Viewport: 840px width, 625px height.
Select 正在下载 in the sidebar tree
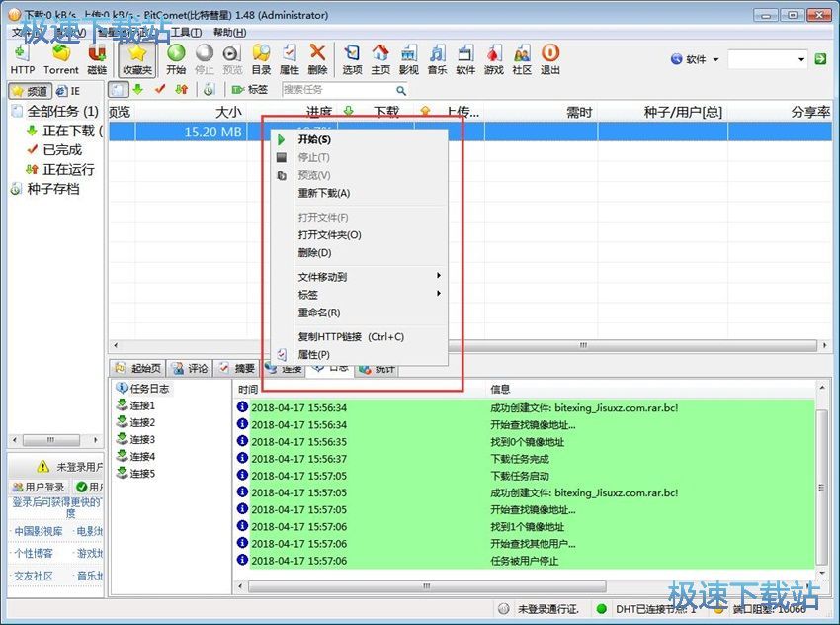tap(64, 131)
